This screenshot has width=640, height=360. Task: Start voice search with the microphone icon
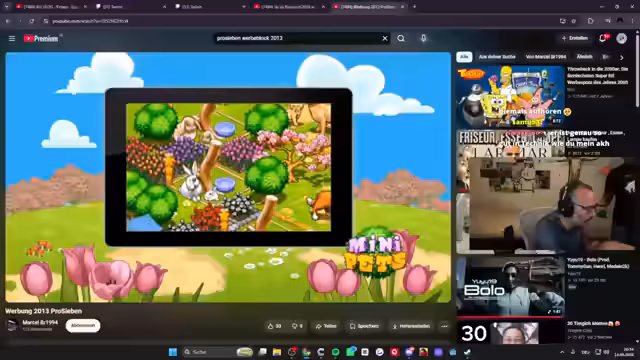[x=423, y=38]
